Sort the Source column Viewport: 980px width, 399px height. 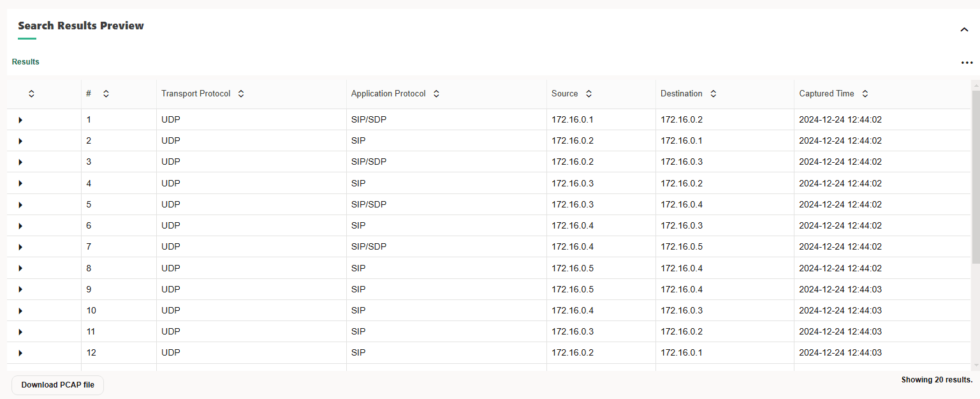(589, 93)
